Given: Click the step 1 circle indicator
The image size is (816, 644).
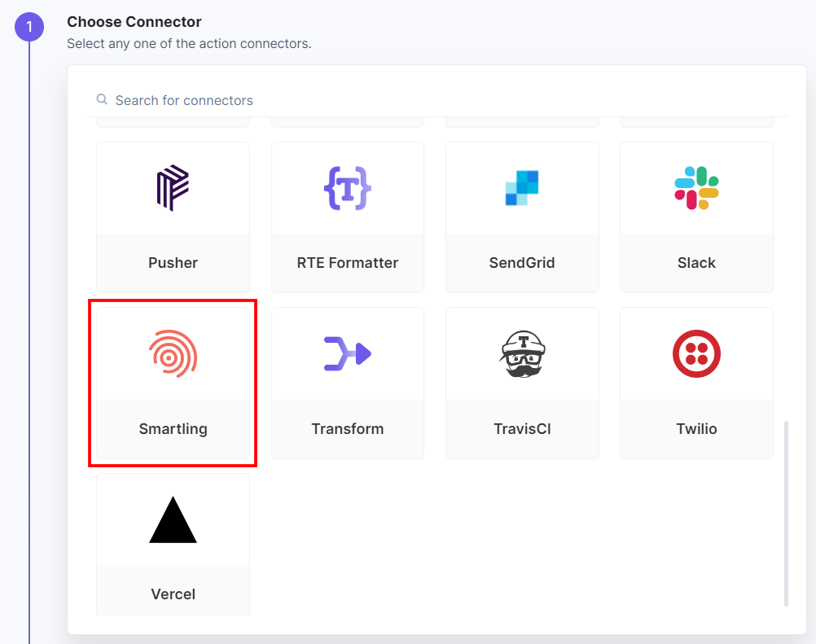Looking at the screenshot, I should 29,27.
